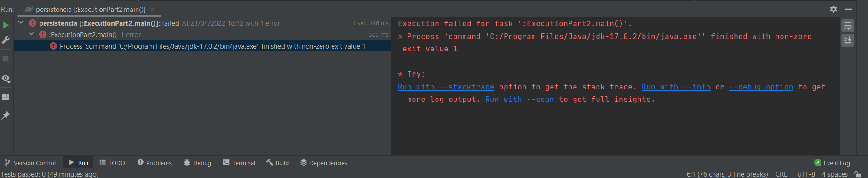Collapse the persistencia failed root node

(21, 22)
